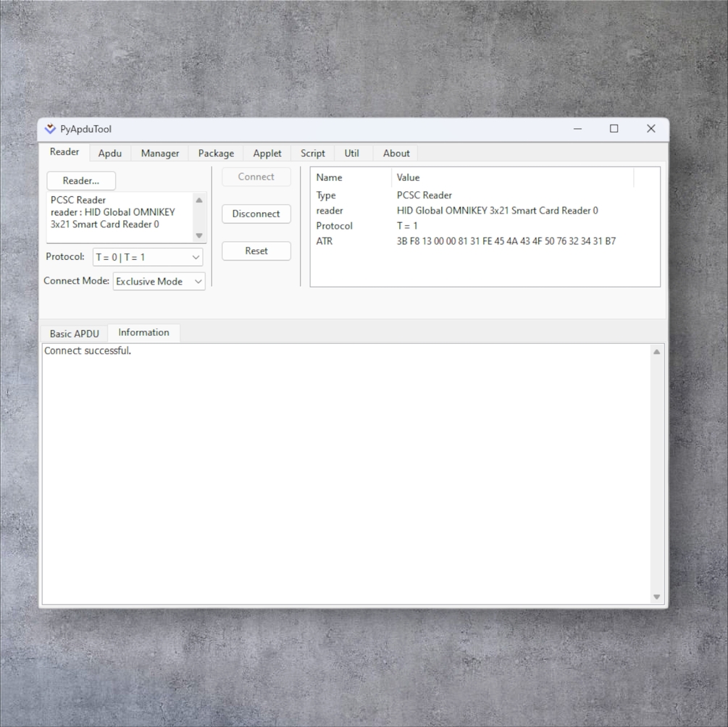Click the PCSC Reader entry in reader list

(78, 200)
